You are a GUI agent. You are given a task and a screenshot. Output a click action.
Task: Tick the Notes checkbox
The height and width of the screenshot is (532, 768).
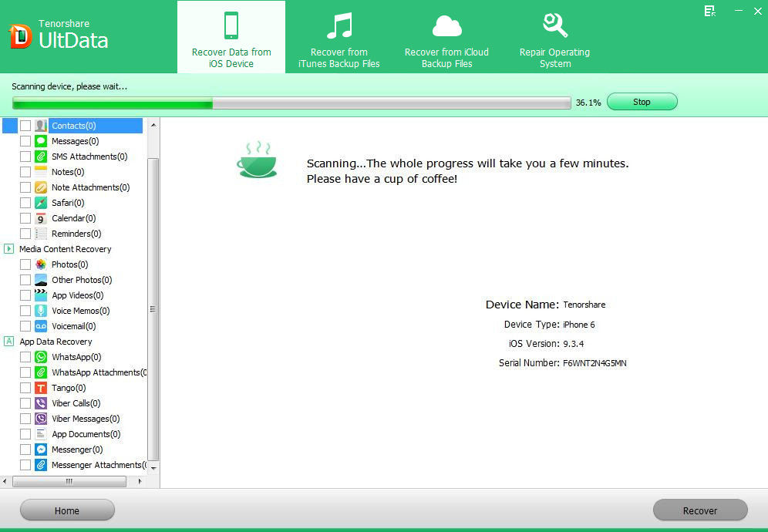25,172
